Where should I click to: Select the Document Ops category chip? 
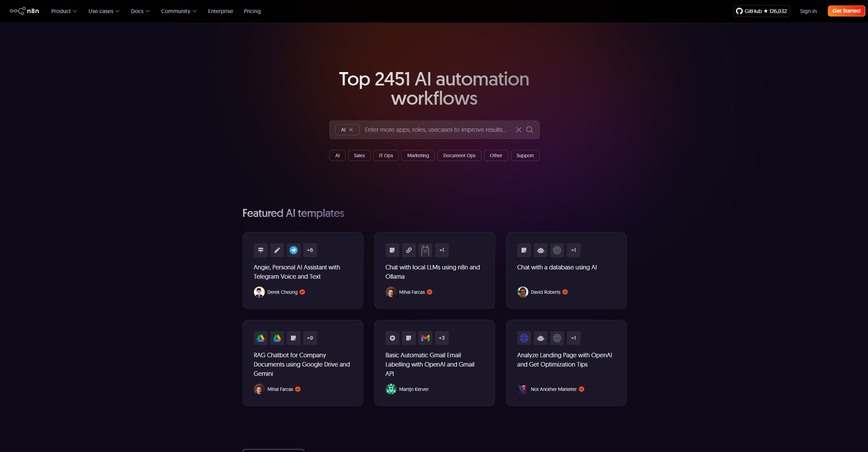(x=459, y=155)
